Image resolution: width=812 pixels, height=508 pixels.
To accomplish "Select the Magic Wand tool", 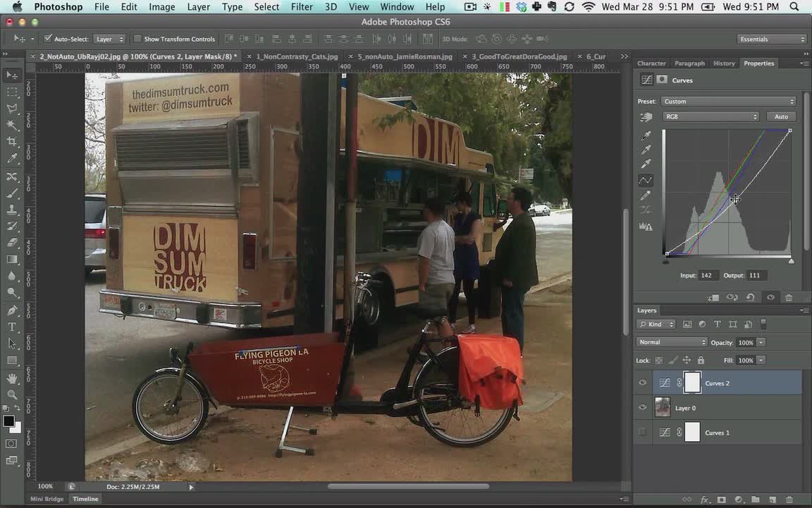I will point(12,125).
